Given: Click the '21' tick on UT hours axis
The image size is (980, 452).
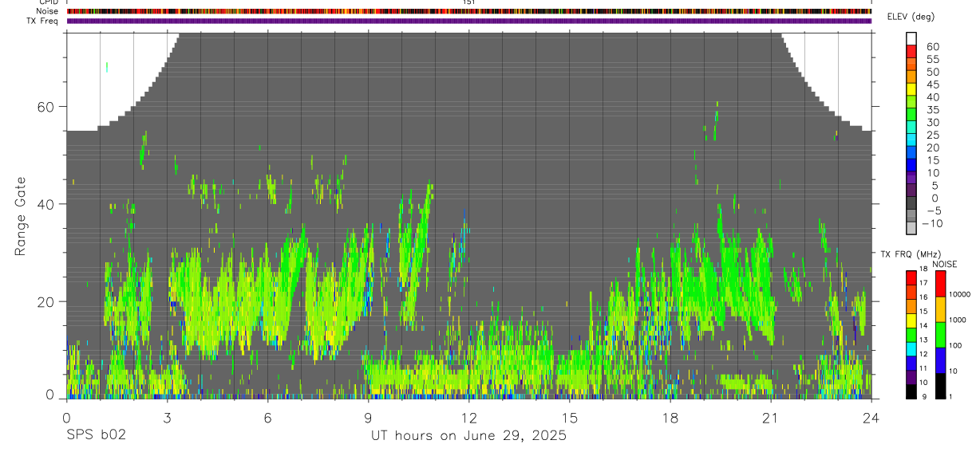Looking at the screenshot, I should pos(770,418).
